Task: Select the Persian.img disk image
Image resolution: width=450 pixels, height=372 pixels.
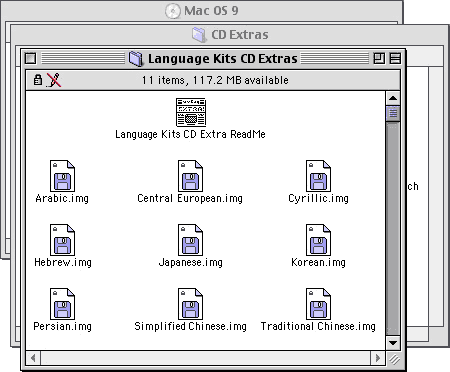Action: [x=62, y=304]
